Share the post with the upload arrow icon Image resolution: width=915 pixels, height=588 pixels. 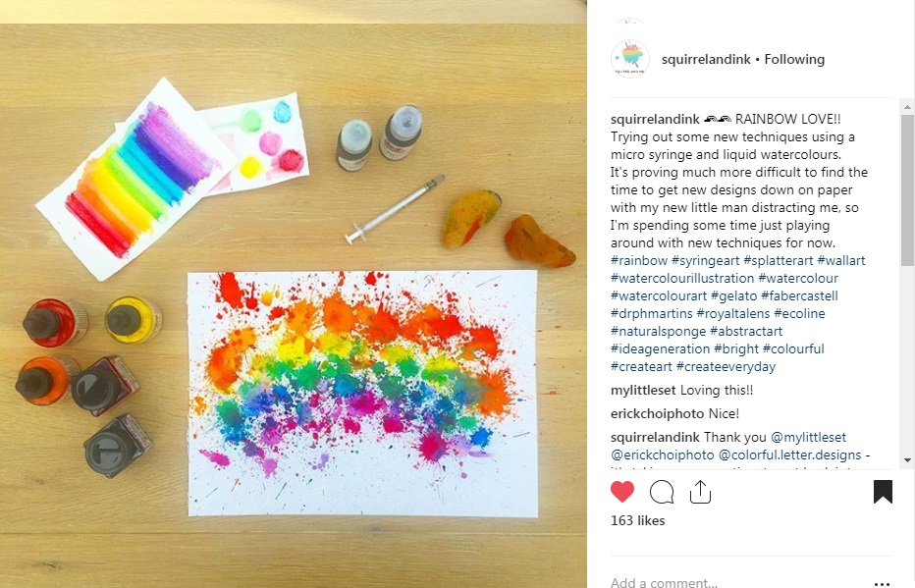(700, 492)
